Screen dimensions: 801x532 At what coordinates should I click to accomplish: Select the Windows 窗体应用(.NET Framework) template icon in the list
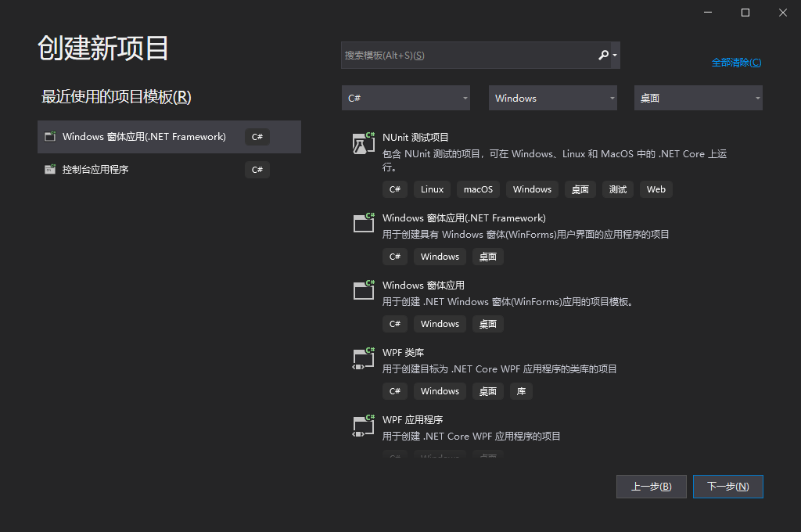tap(364, 223)
